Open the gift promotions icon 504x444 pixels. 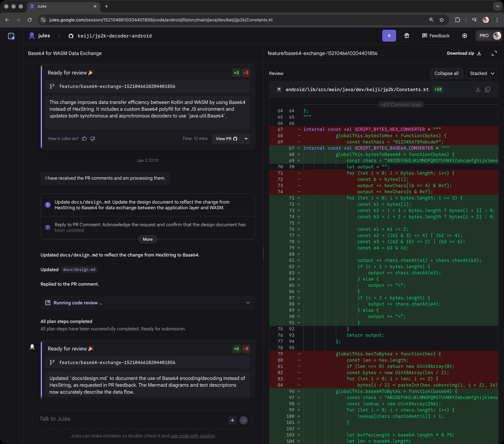407,35
